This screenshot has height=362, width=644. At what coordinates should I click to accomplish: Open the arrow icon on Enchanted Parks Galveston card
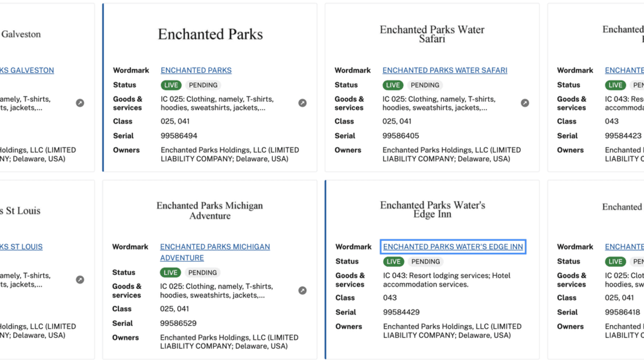[80, 103]
